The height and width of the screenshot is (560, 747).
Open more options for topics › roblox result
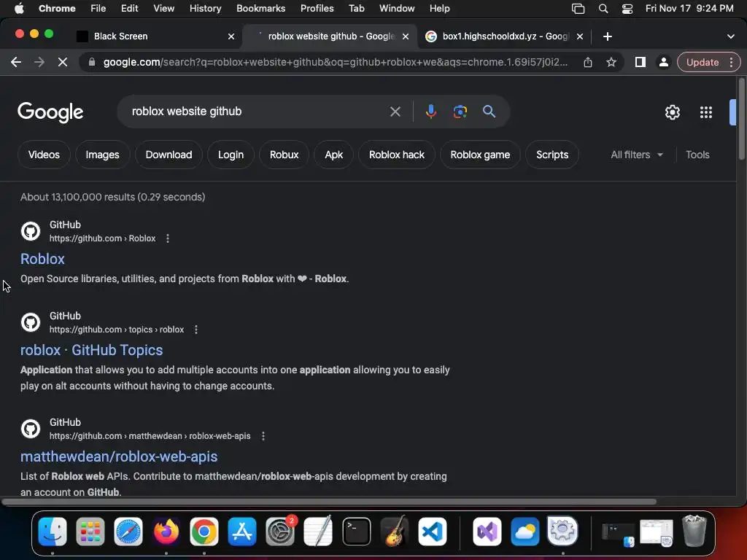(x=196, y=330)
